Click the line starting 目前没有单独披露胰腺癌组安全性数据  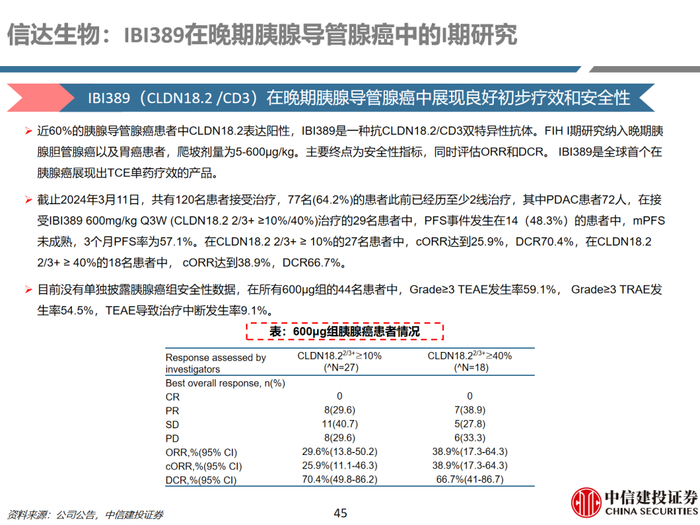pos(350,290)
